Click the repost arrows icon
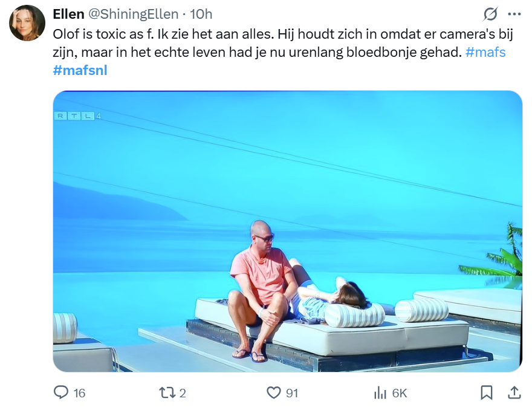 166,393
